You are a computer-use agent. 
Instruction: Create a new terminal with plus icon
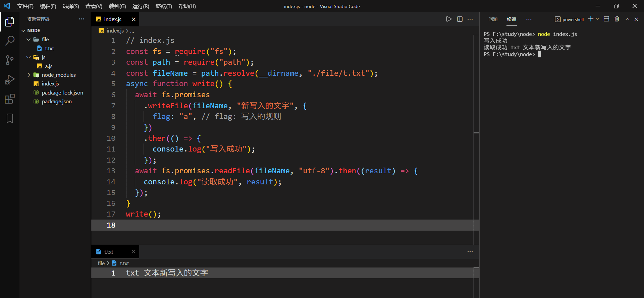click(x=591, y=19)
